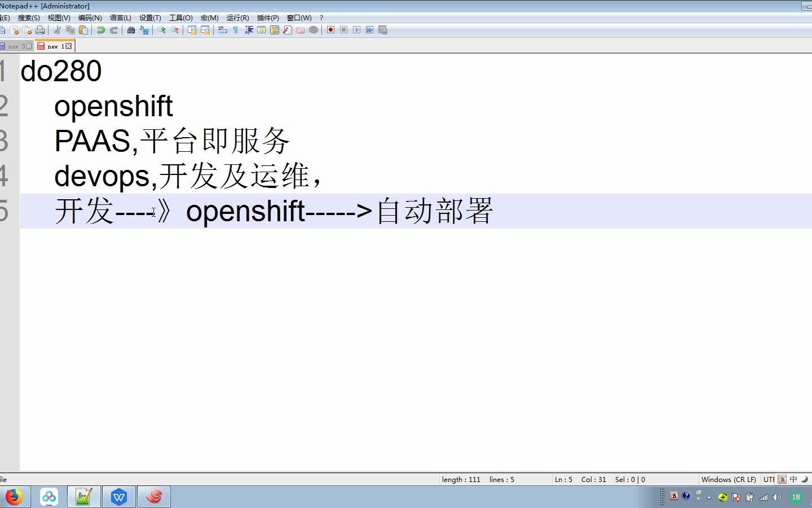This screenshot has width=812, height=508.
Task: Open the 编码(N) menu
Action: pyautogui.click(x=90, y=18)
